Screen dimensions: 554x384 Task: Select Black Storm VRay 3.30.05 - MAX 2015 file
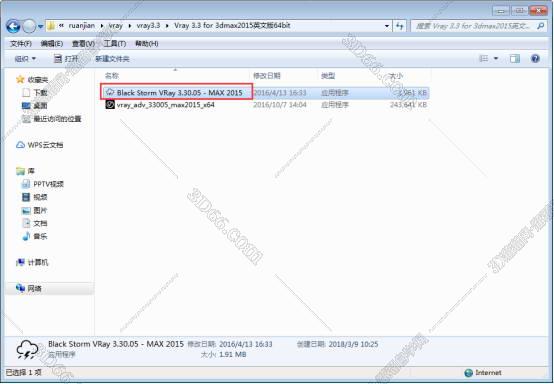pos(179,93)
